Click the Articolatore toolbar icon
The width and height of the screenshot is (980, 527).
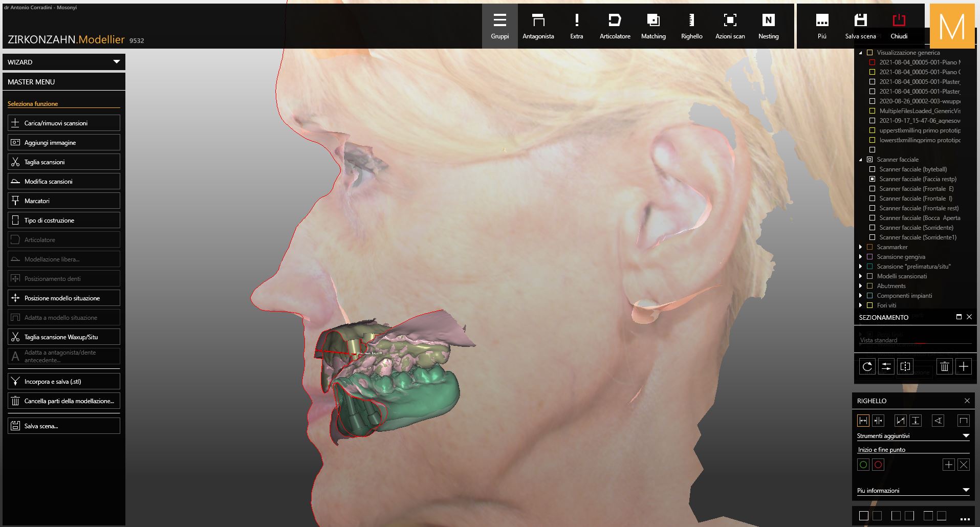(615, 26)
